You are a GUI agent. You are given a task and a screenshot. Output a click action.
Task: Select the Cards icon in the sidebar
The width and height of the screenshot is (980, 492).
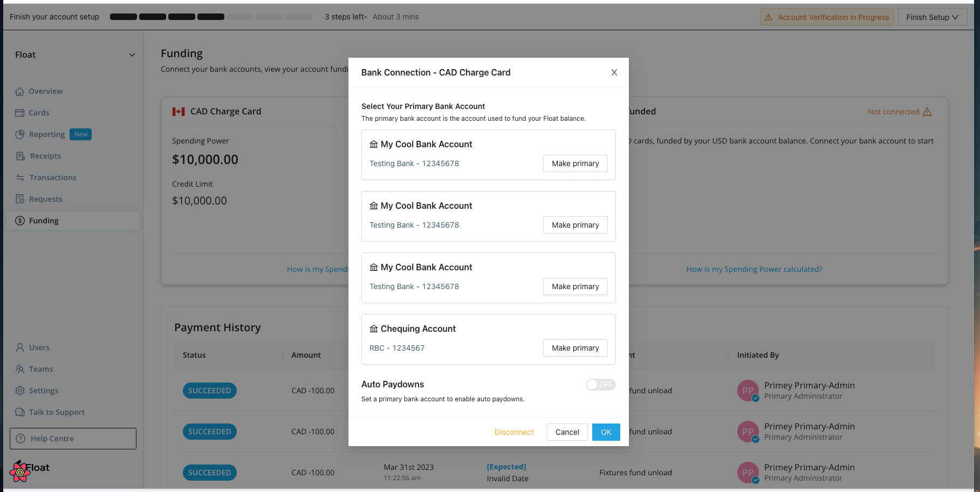pos(20,112)
